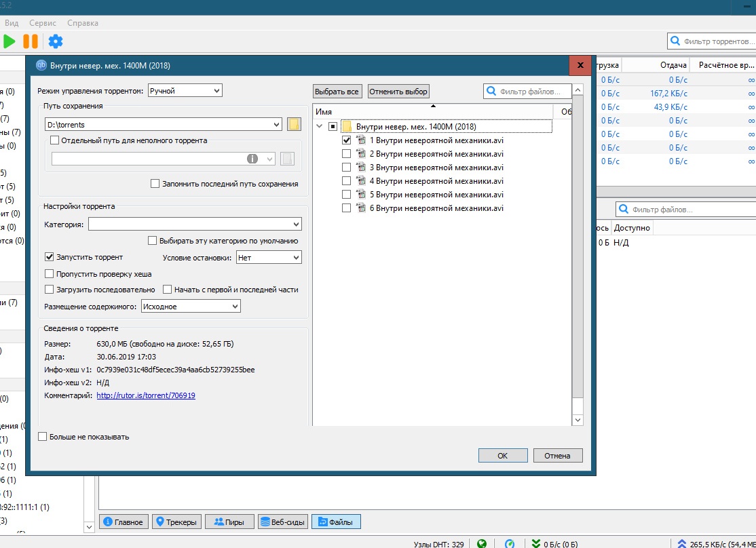This screenshot has width=756, height=548.
Task: Open the Сервис menu
Action: coord(43,22)
